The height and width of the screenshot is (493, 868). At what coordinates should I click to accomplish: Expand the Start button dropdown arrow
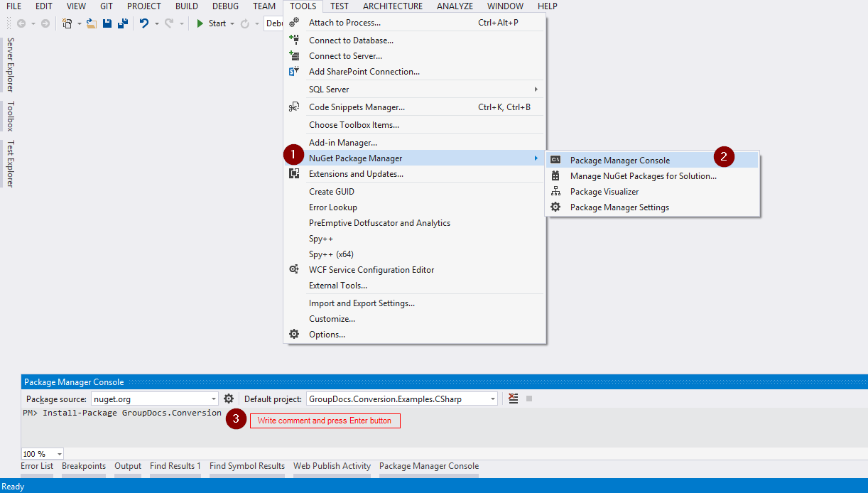(232, 24)
